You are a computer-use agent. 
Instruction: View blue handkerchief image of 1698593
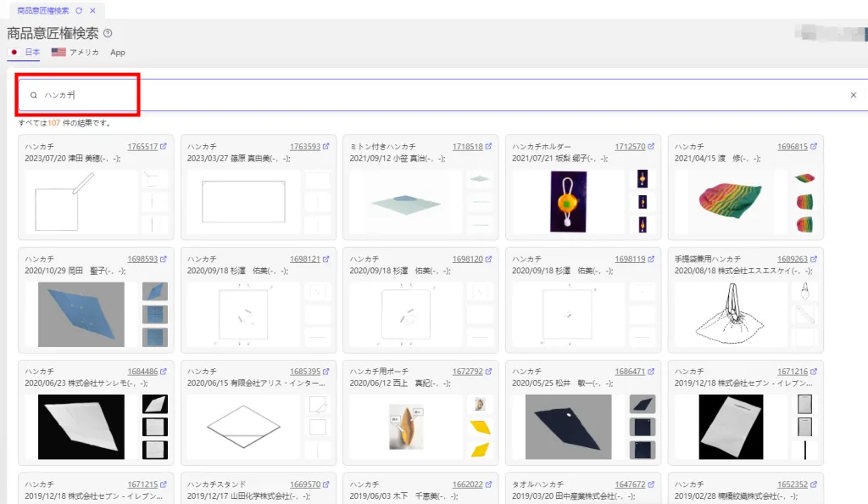81,315
